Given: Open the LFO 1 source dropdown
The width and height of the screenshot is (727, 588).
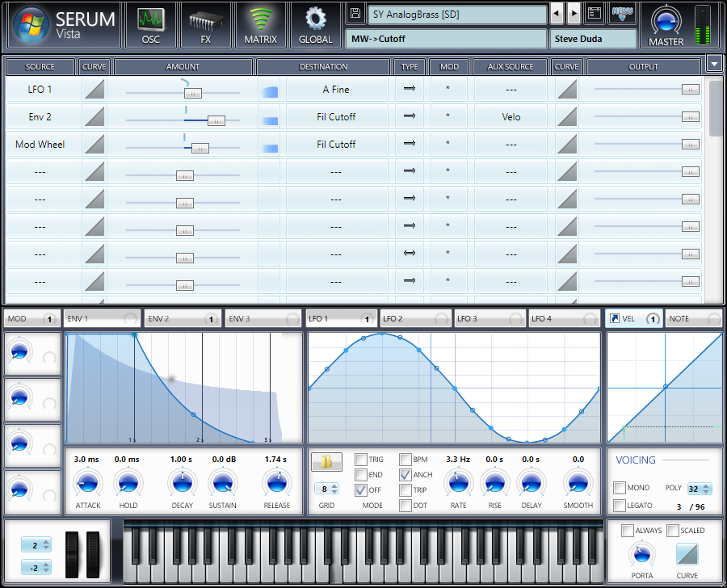Looking at the screenshot, I should pyautogui.click(x=40, y=89).
